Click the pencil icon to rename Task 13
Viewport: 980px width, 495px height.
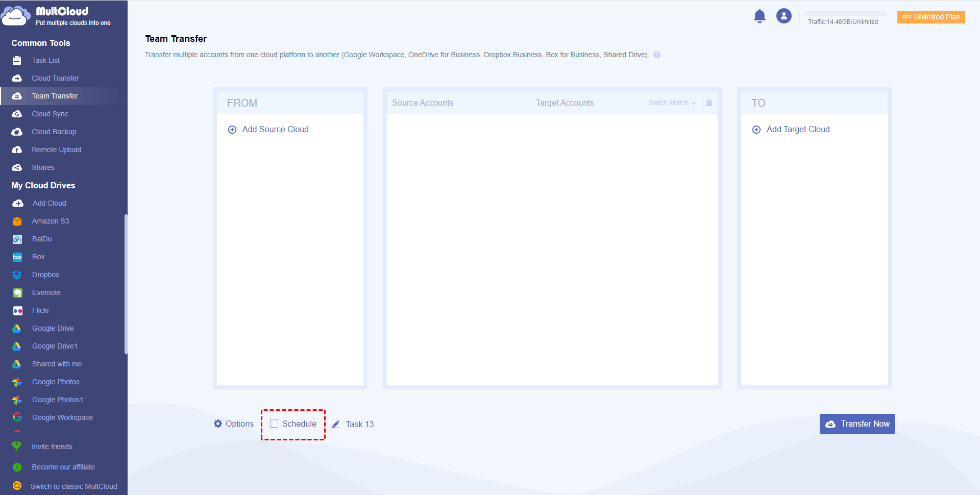[x=336, y=424]
